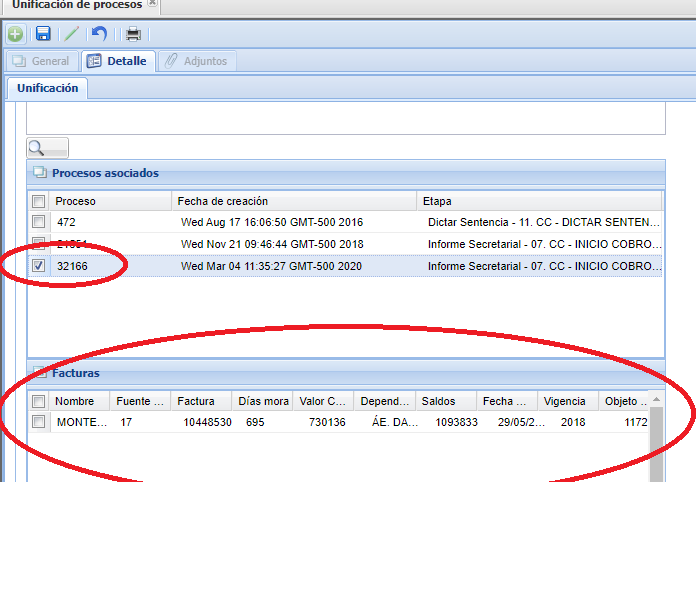Uncheck the checkbox for process 32166
The height and width of the screenshot is (611, 696).
coord(38,266)
